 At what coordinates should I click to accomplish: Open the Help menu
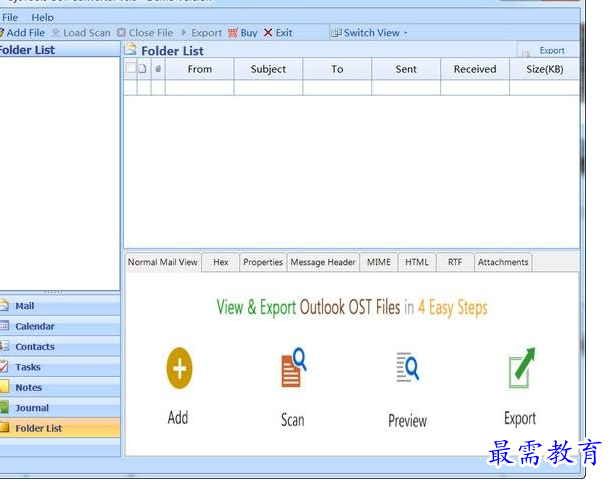click(x=42, y=18)
